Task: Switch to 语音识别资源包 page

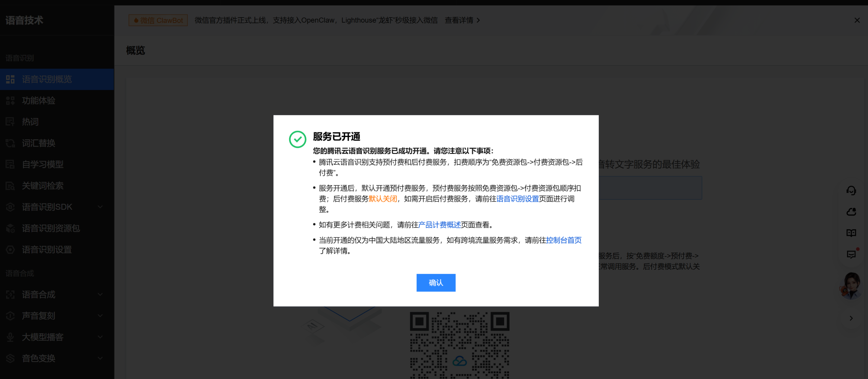Action: pos(50,228)
